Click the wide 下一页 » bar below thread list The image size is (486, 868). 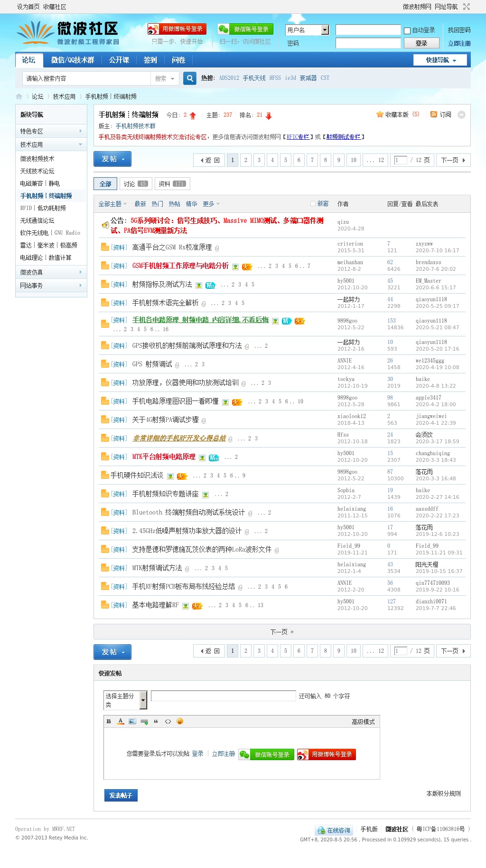point(282,632)
